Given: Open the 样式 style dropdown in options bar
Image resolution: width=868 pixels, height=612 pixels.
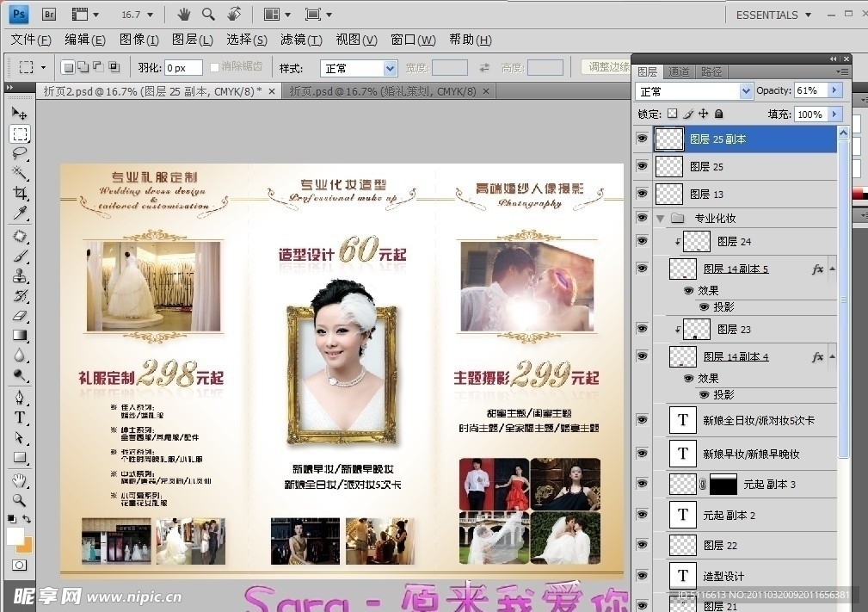Looking at the screenshot, I should click(x=359, y=68).
